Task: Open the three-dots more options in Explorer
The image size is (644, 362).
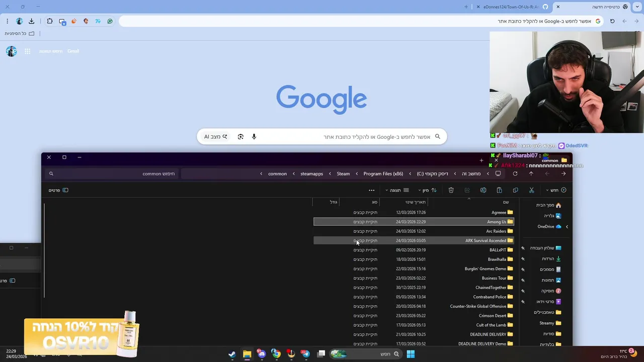Action: tap(371, 190)
